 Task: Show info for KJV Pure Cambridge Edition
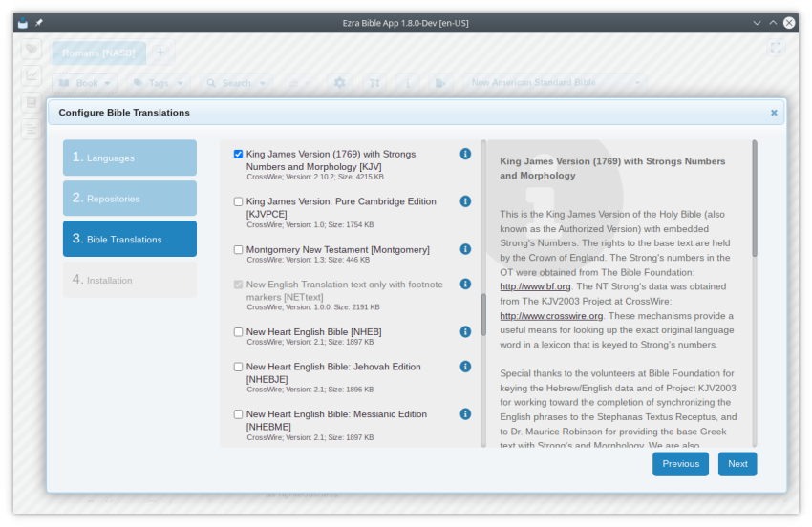(x=465, y=201)
